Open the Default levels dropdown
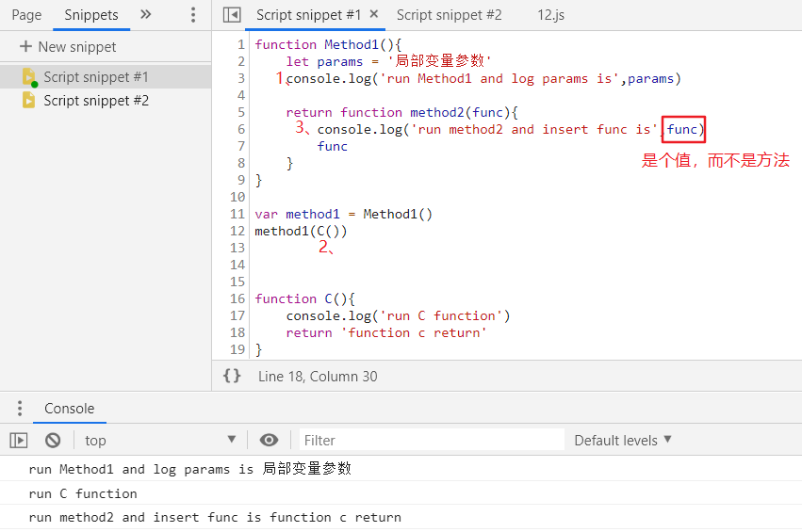This screenshot has height=532, width=802. (x=623, y=440)
